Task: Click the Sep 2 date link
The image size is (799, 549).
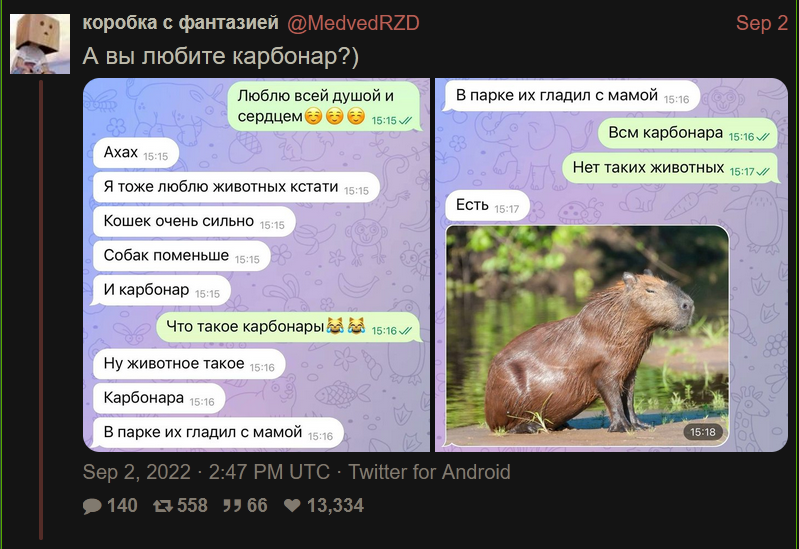Action: point(762,23)
